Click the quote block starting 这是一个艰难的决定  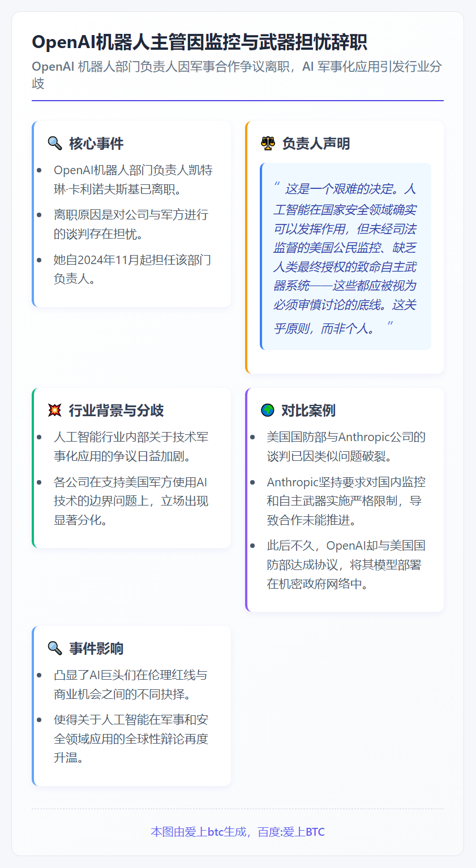pyautogui.click(x=345, y=257)
